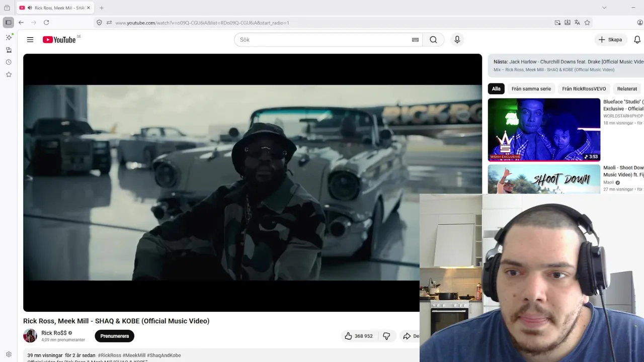Click the 4,09 mn prenumeranter text
The image size is (644, 362).
[63, 340]
